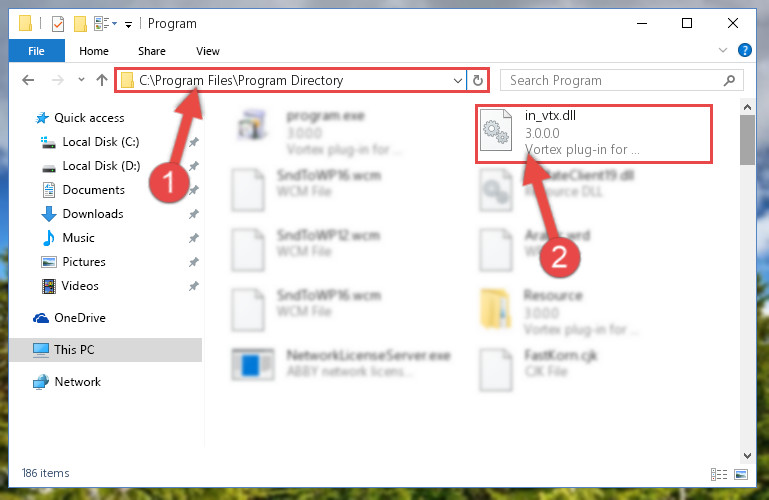
Task: Switch to the View ribbon tab
Action: pyautogui.click(x=207, y=51)
